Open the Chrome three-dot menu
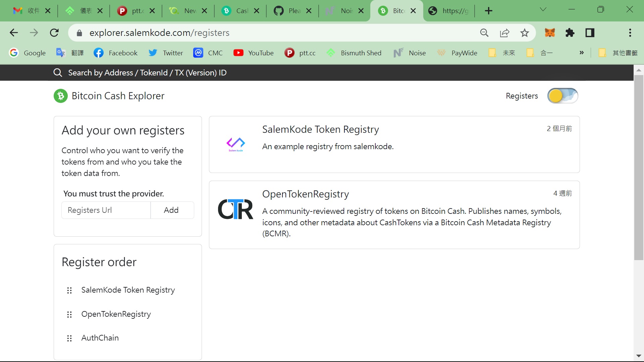 coord(630,33)
